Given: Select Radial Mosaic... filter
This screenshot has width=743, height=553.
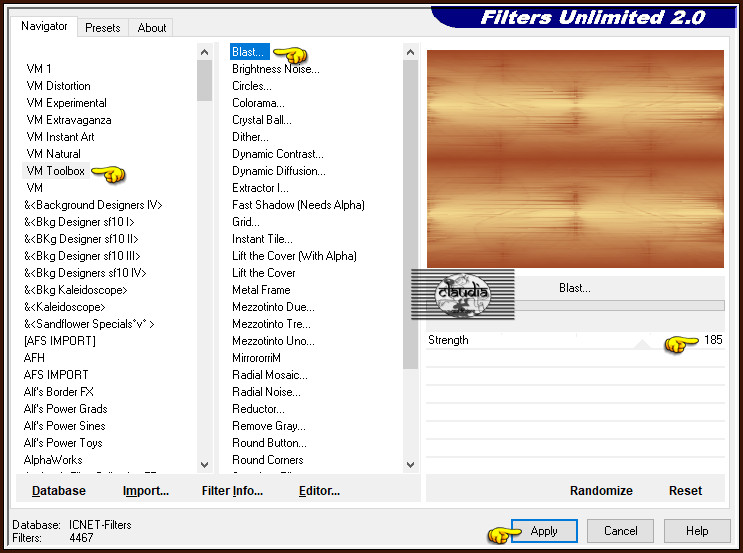Looking at the screenshot, I should coord(270,375).
